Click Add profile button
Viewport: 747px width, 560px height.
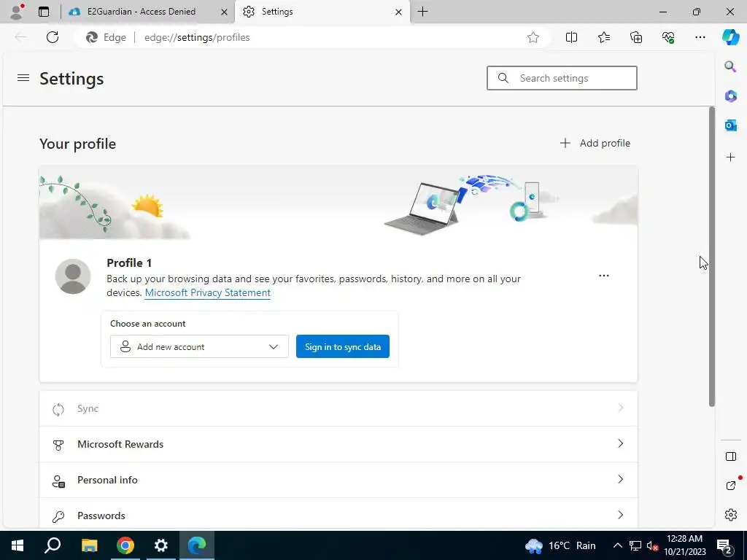click(x=595, y=144)
